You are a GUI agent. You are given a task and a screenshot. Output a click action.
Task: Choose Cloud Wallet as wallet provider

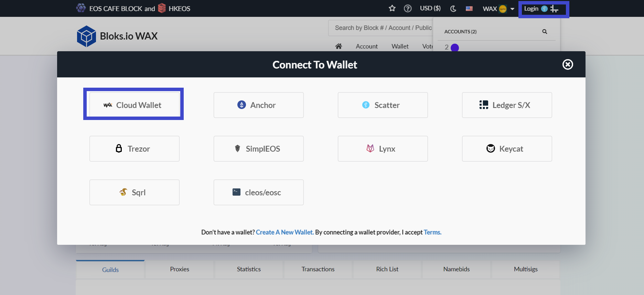pos(135,105)
